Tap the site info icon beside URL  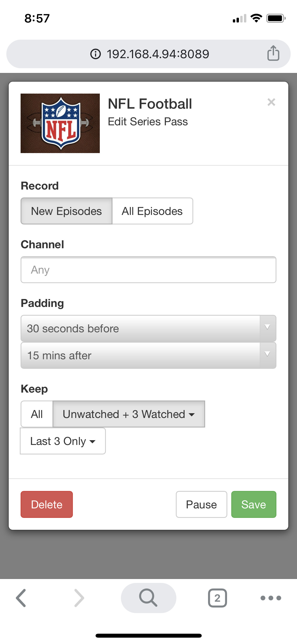click(x=96, y=54)
